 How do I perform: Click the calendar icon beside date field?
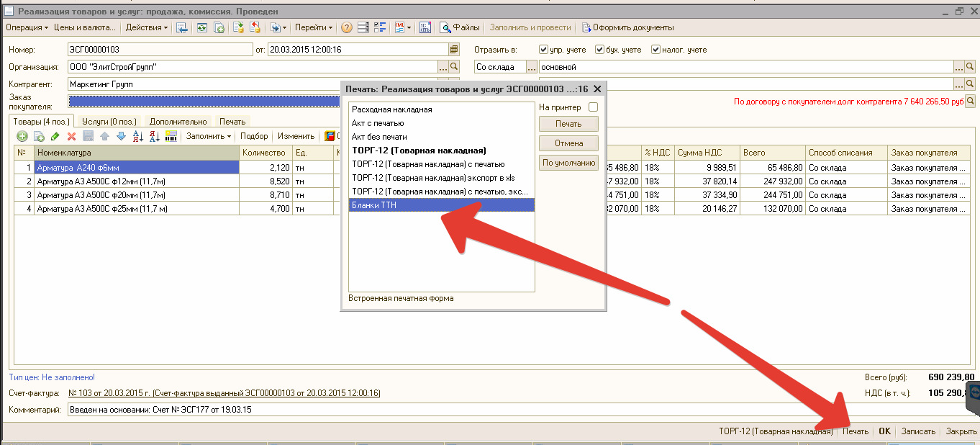tap(453, 50)
